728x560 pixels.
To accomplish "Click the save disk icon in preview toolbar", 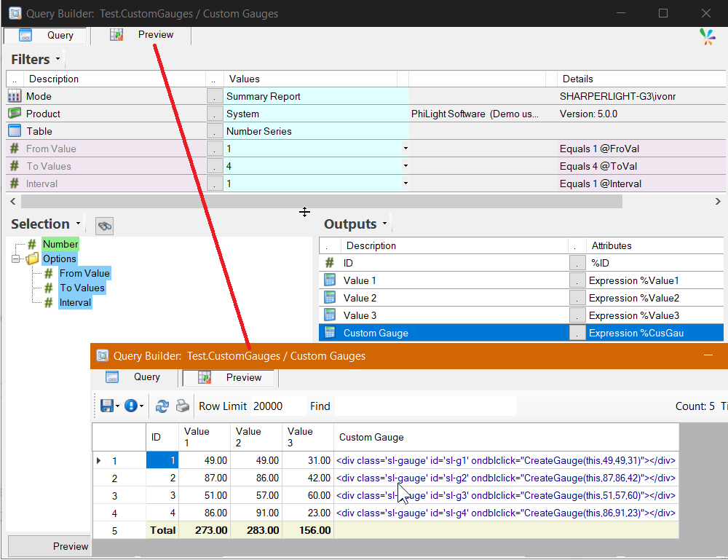I will [x=107, y=406].
